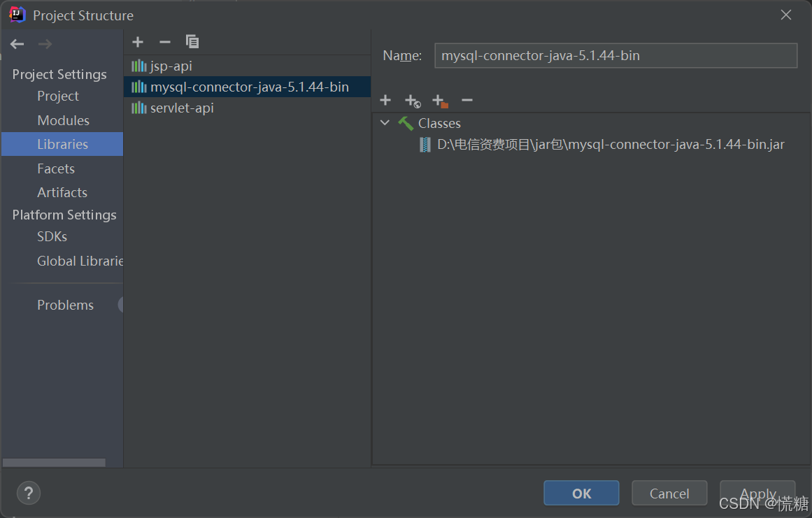Click the sidebar horizontal scrollbar

54,463
